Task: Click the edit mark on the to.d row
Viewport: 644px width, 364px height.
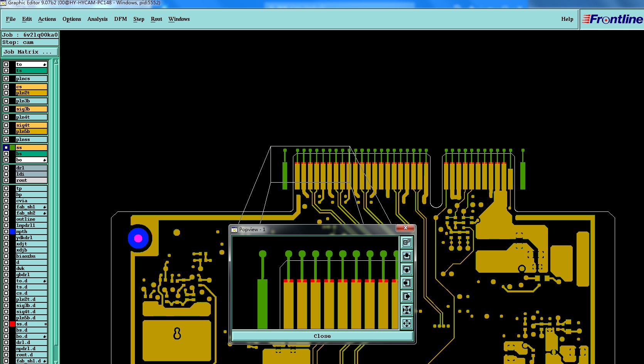Action: 45,281
